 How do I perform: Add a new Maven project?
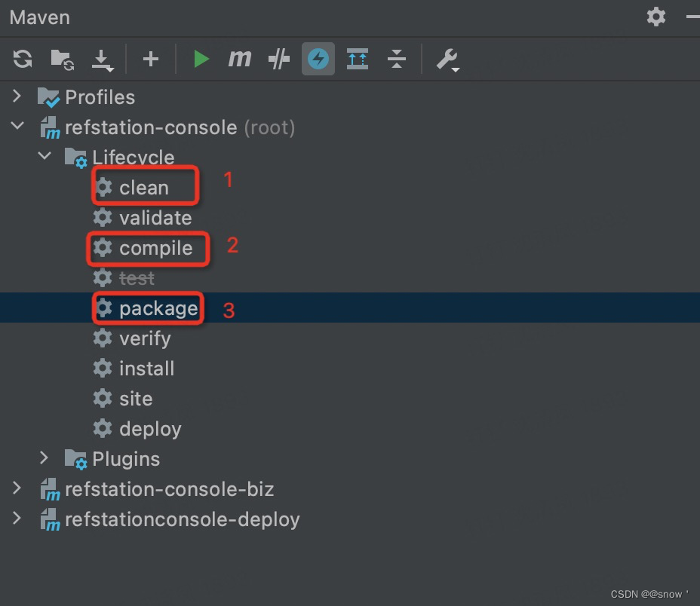(x=150, y=59)
